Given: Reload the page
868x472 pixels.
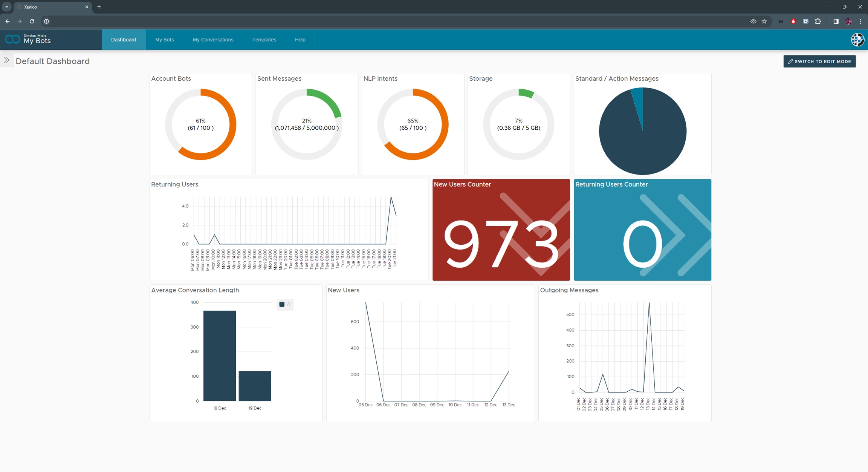Looking at the screenshot, I should (x=32, y=21).
